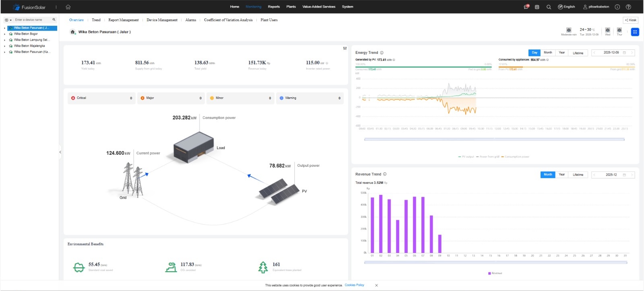Click the about info icon in header
This screenshot has width=644, height=291.
(x=617, y=7)
